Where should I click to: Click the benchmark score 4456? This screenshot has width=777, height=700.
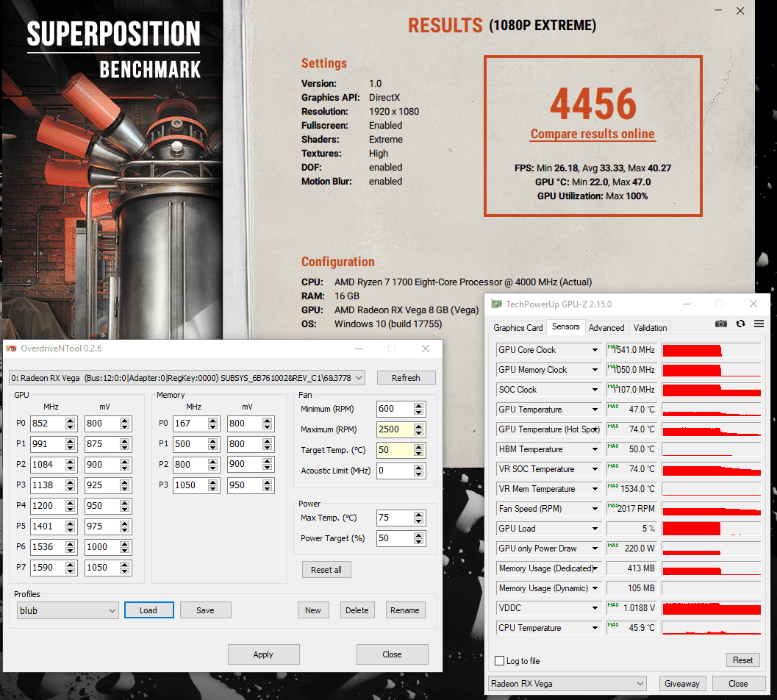[x=592, y=104]
